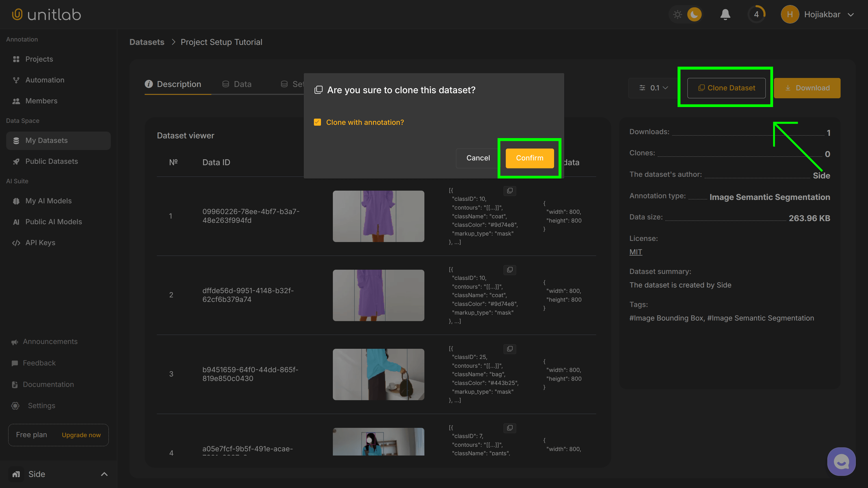Click the credits counter showing 4

click(x=756, y=14)
